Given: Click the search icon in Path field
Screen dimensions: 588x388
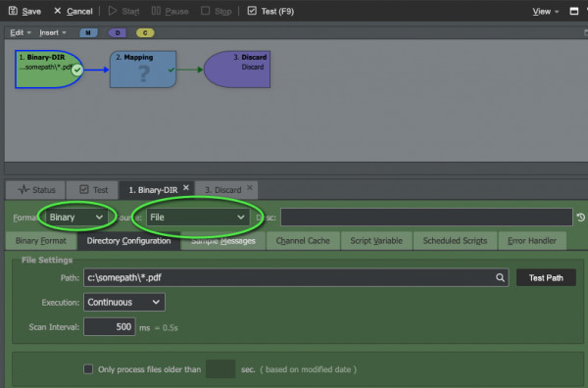Looking at the screenshot, I should (x=500, y=277).
